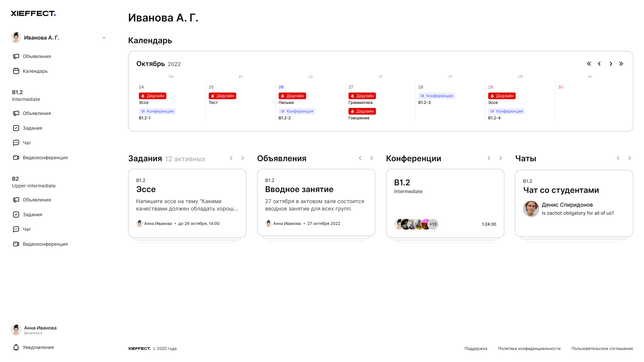Click Дедлайн tag for Тест on 25
The height and width of the screenshot is (362, 644).
222,96
